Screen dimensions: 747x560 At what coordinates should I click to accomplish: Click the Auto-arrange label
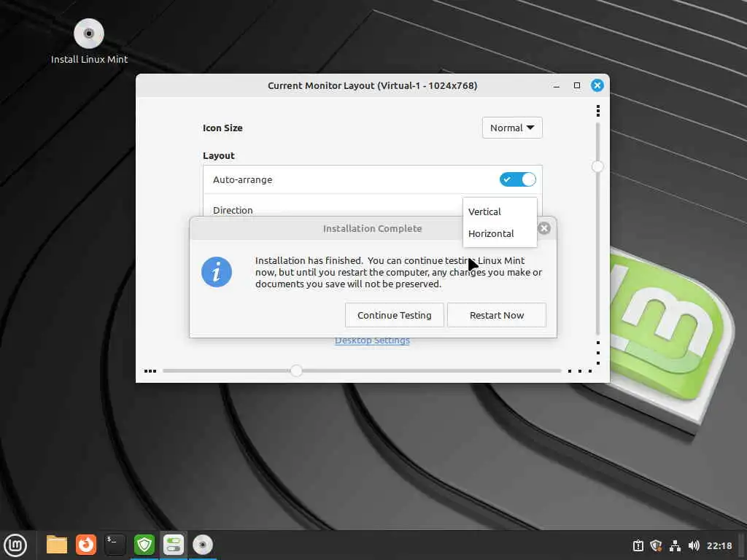coord(242,179)
